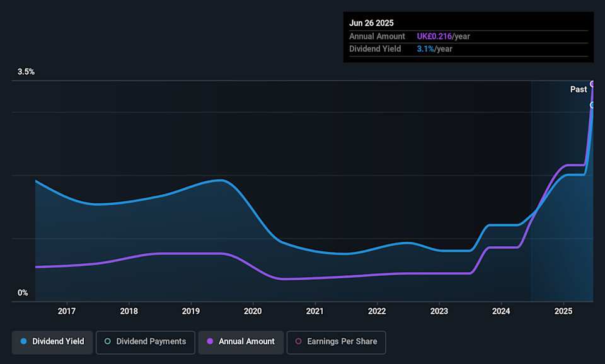Click the 2020 x-axis label
The height and width of the screenshot is (364, 605).
[x=253, y=311]
